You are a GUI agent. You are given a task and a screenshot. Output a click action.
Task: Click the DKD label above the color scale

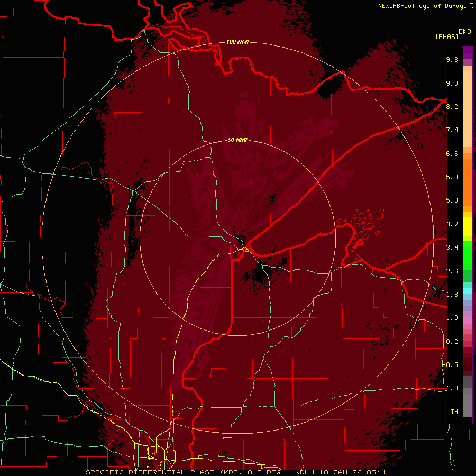[465, 32]
